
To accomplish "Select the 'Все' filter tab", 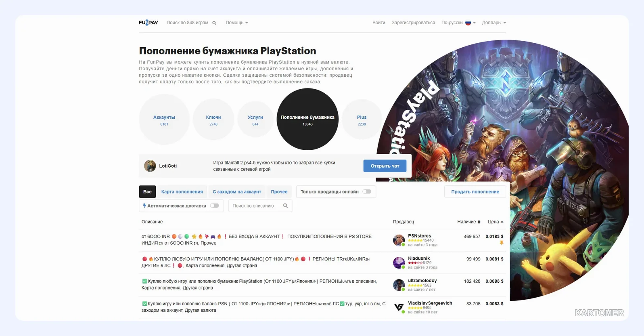I will (x=147, y=192).
